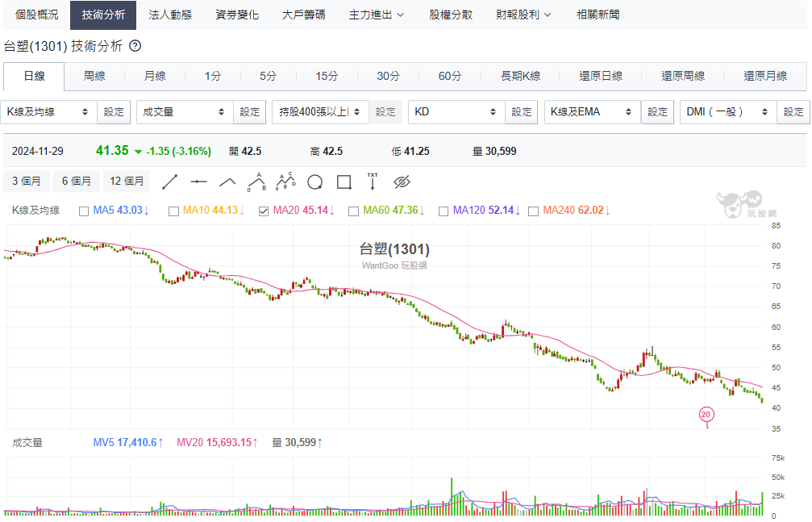Switch to the 周線 weekly chart tab

[94, 77]
